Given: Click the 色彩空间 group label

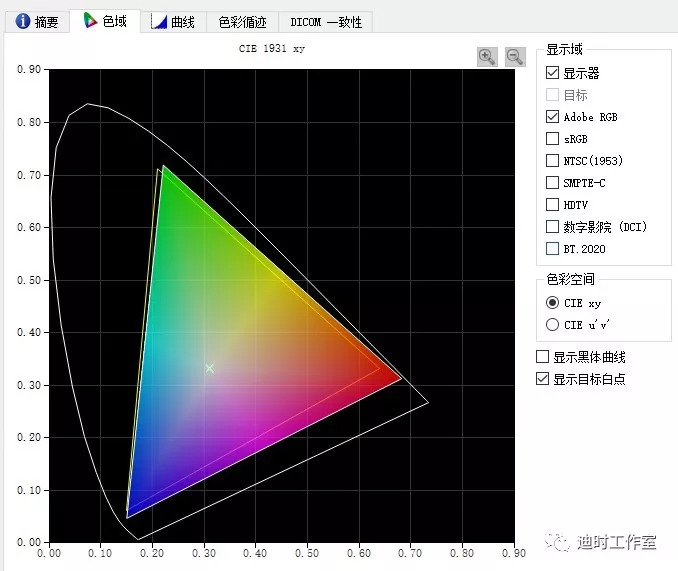Looking at the screenshot, I should 570,279.
